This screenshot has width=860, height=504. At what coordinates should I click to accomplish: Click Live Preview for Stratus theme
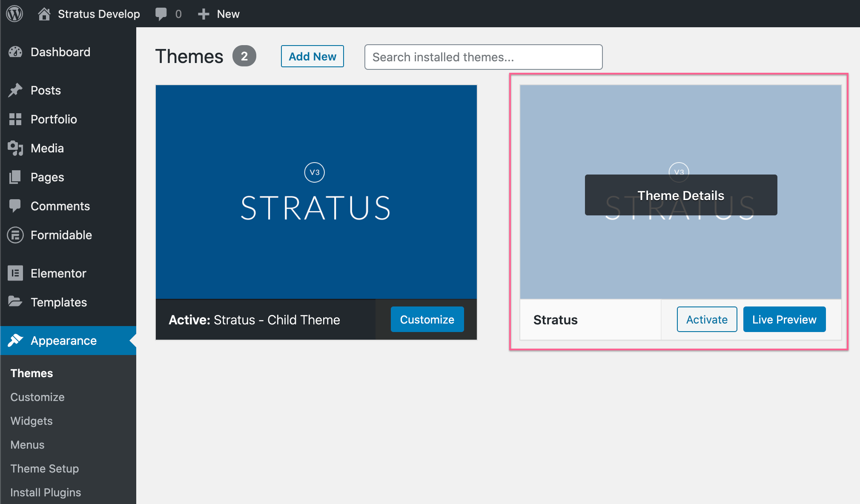785,319
